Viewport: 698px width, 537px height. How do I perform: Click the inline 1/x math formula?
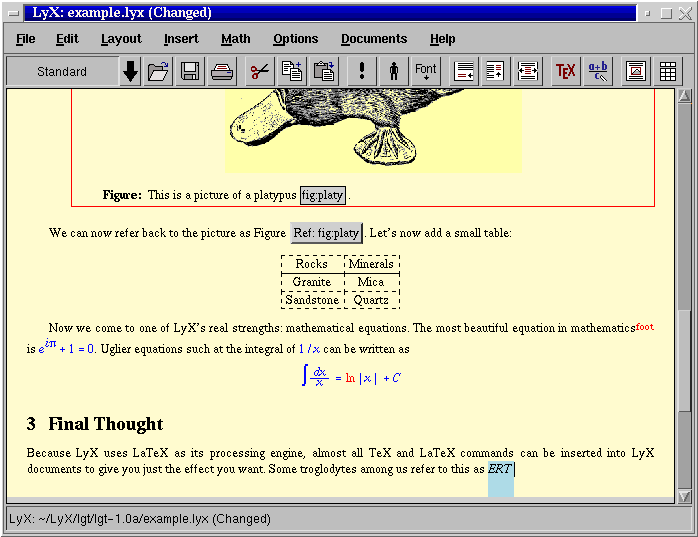coord(309,349)
